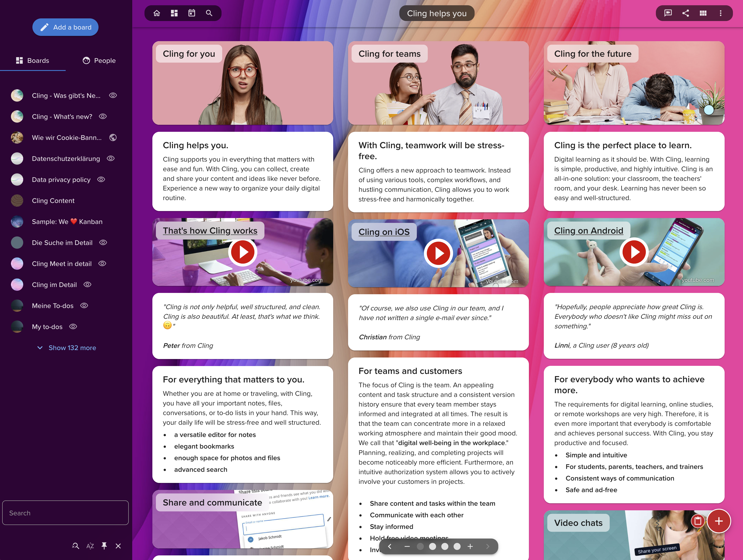
Task: Click the share board icon
Action: point(685,13)
